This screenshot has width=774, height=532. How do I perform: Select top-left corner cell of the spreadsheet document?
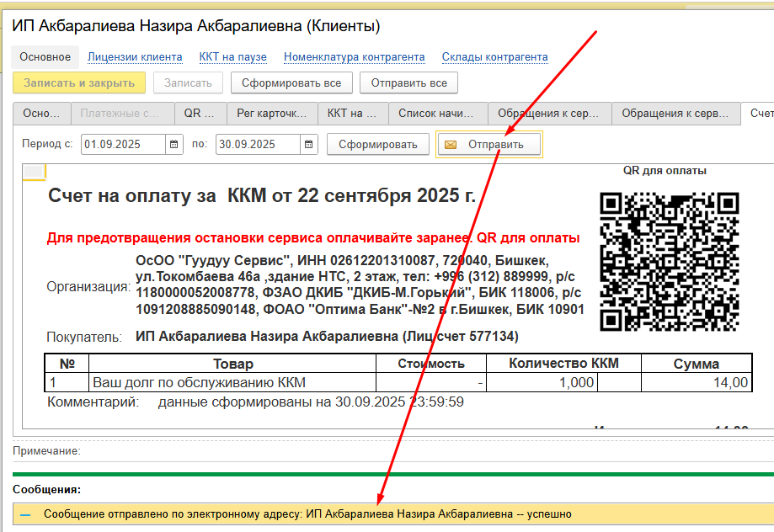[x=34, y=171]
